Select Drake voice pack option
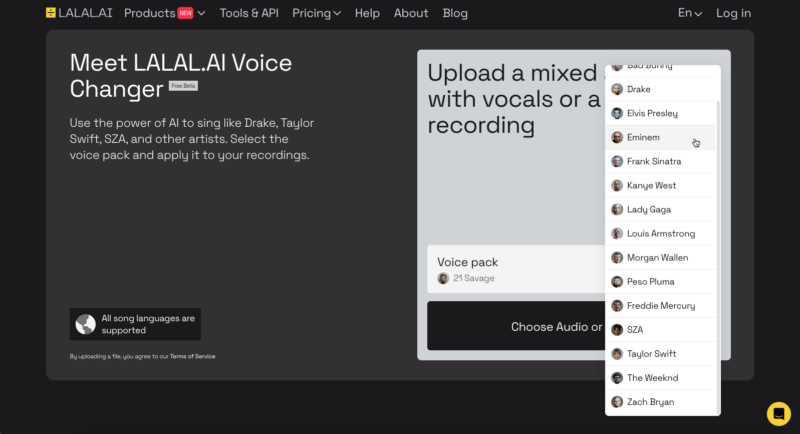Viewport: 800px width, 434px height. click(661, 89)
